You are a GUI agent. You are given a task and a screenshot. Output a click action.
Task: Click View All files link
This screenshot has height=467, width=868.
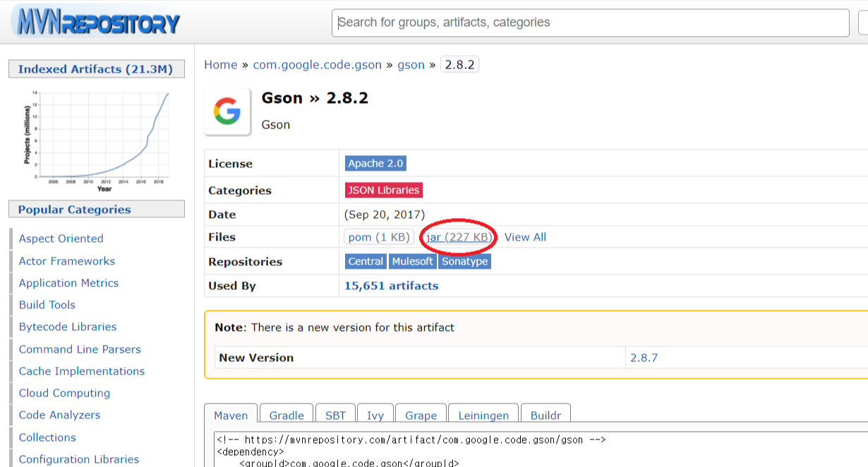525,237
